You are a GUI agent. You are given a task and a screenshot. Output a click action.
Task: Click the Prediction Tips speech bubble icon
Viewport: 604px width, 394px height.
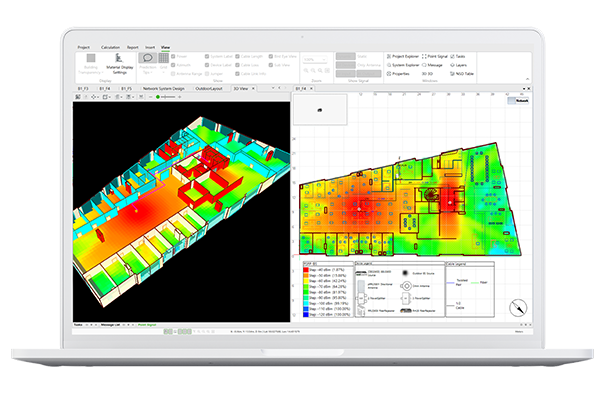[x=147, y=58]
